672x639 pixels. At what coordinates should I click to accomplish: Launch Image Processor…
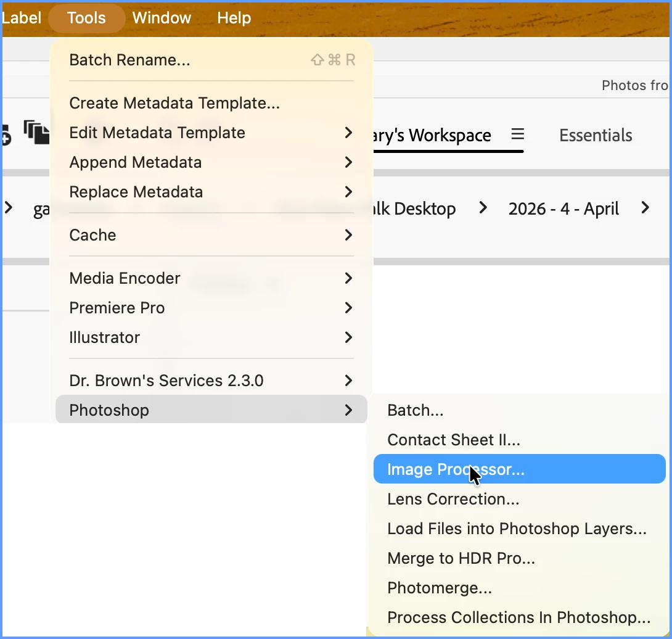click(x=520, y=469)
